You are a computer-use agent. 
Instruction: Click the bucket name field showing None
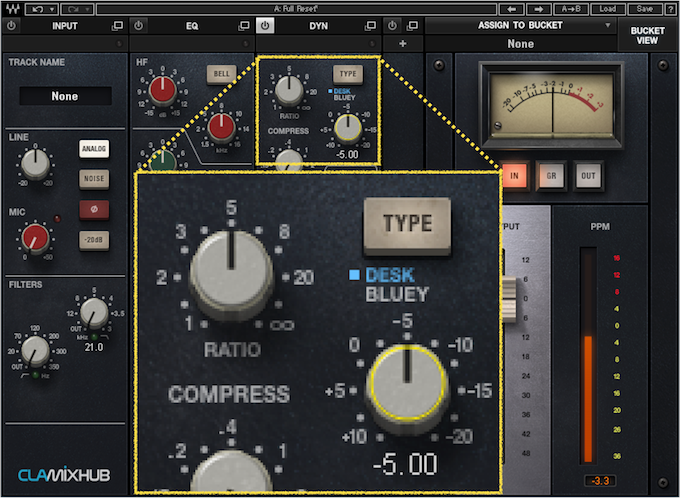point(520,44)
